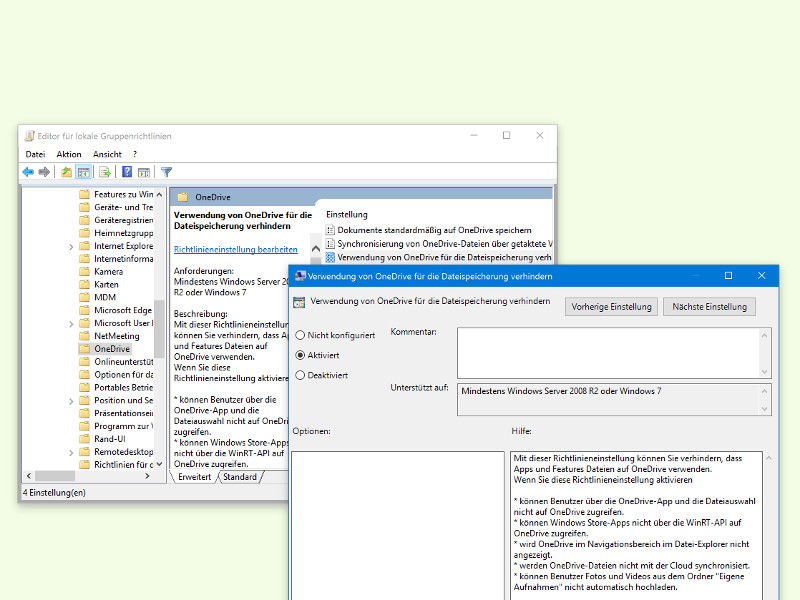
Task: Click the icon of 'Synchronisierung von OneDrive-Dateien' setting
Action: click(x=330, y=244)
